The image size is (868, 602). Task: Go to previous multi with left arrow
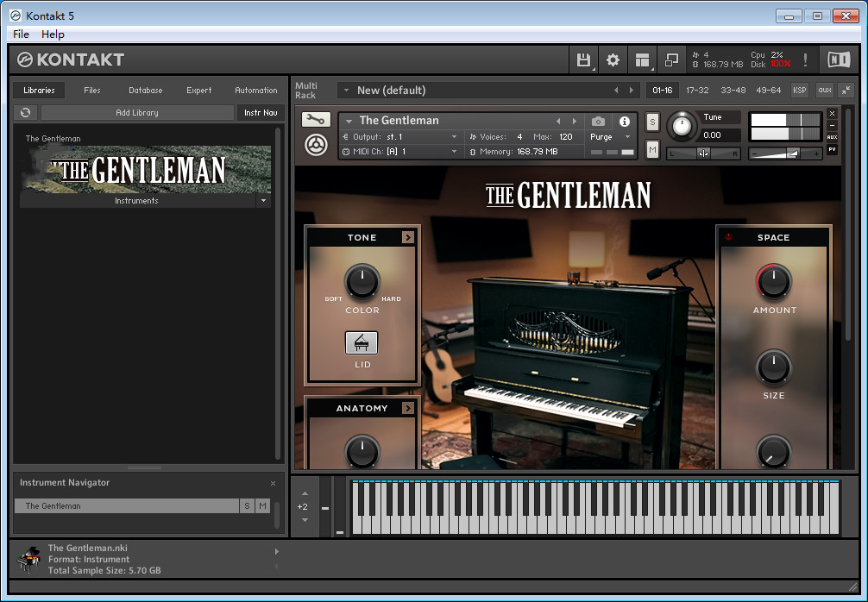[616, 91]
